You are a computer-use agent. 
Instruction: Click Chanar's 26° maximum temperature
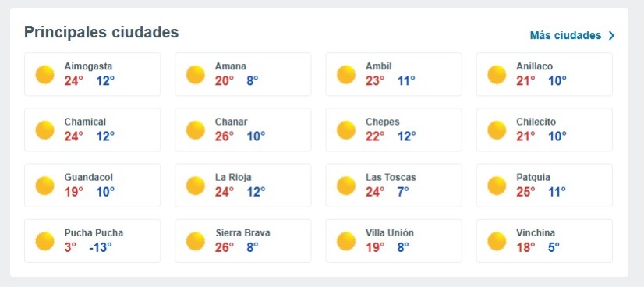(x=225, y=136)
